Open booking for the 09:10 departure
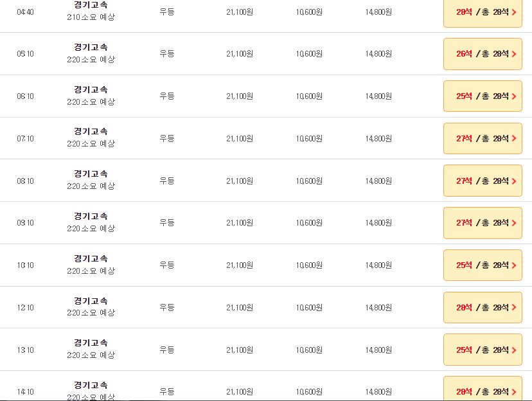Viewport: 532px width, 401px height. click(483, 222)
